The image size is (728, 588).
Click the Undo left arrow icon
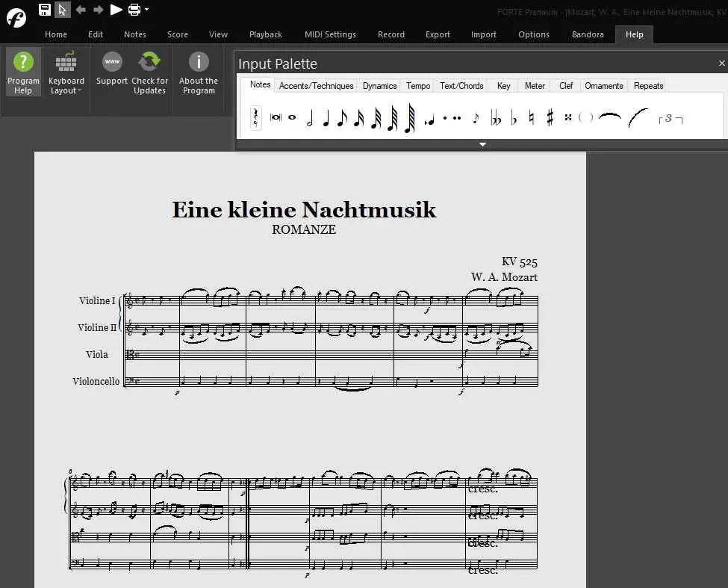(x=81, y=10)
